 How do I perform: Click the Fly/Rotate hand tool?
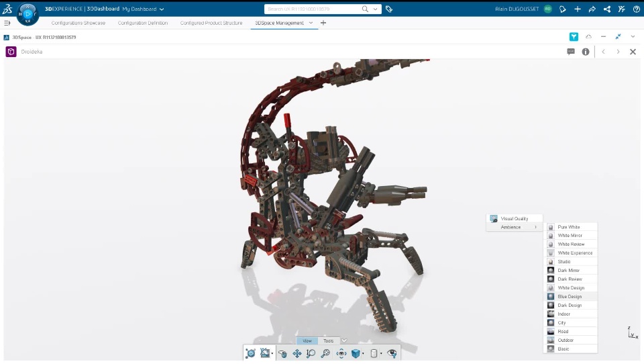tap(282, 353)
